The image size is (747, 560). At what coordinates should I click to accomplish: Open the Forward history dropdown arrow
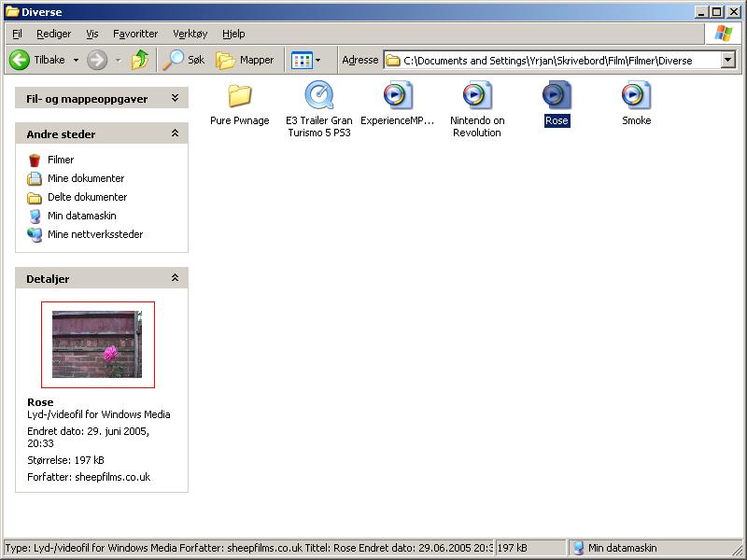(x=119, y=61)
